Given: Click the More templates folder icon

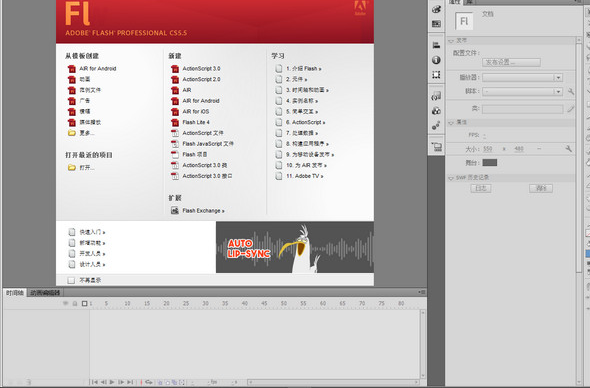Looking at the screenshot, I should point(71,133).
